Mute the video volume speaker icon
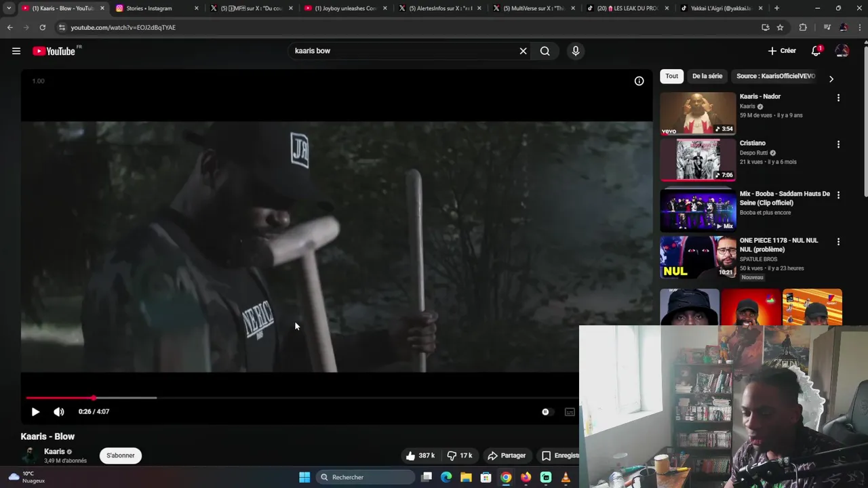The width and height of the screenshot is (868, 488). (x=59, y=411)
